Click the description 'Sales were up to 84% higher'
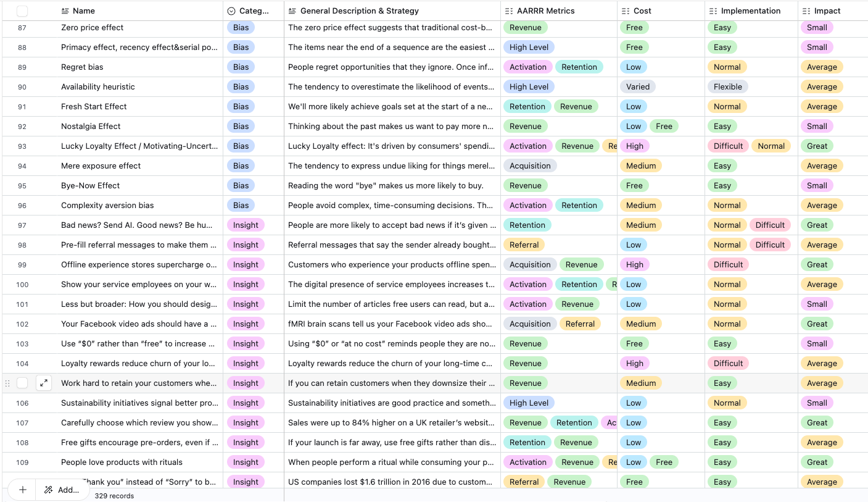The width and height of the screenshot is (868, 502). tap(392, 422)
